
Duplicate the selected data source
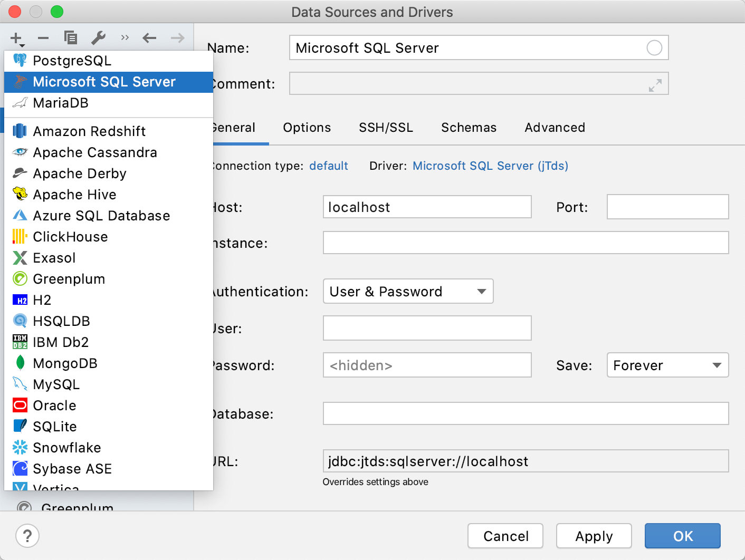click(x=71, y=38)
